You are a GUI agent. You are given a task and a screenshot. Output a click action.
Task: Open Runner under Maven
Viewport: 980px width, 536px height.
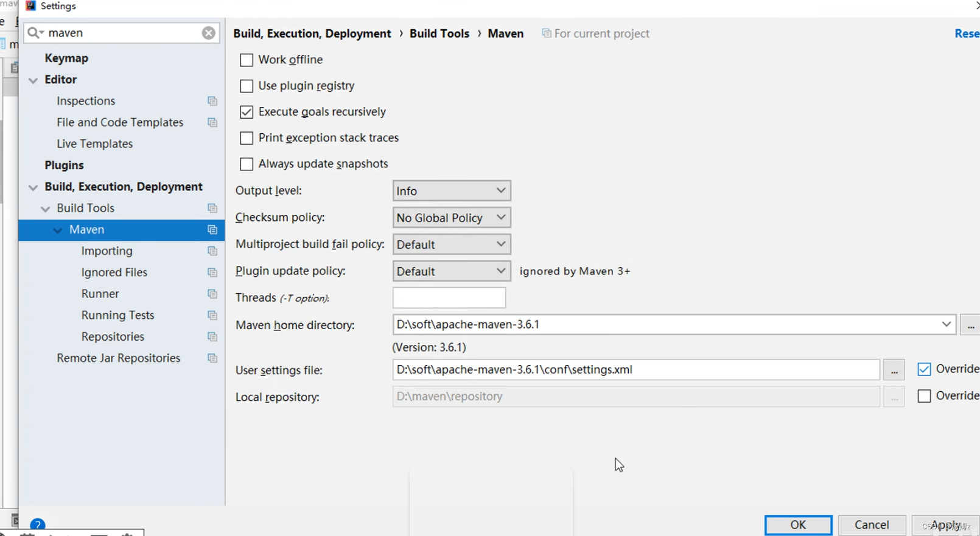(100, 294)
